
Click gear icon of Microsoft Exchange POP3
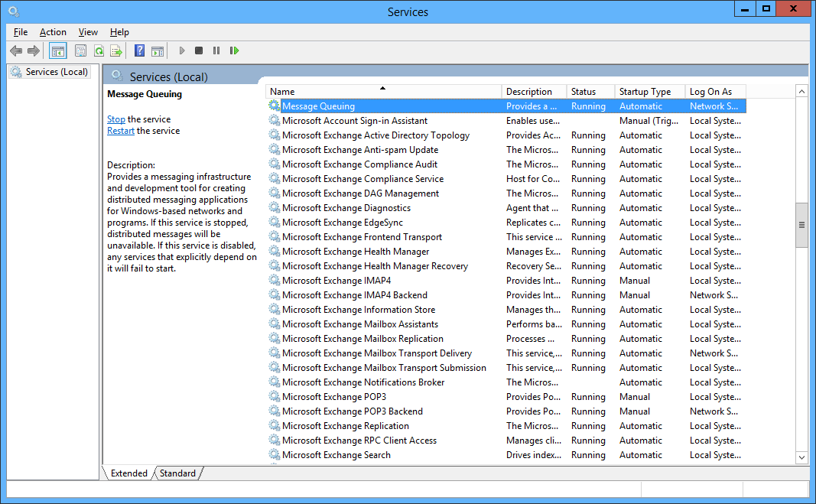pyautogui.click(x=275, y=397)
